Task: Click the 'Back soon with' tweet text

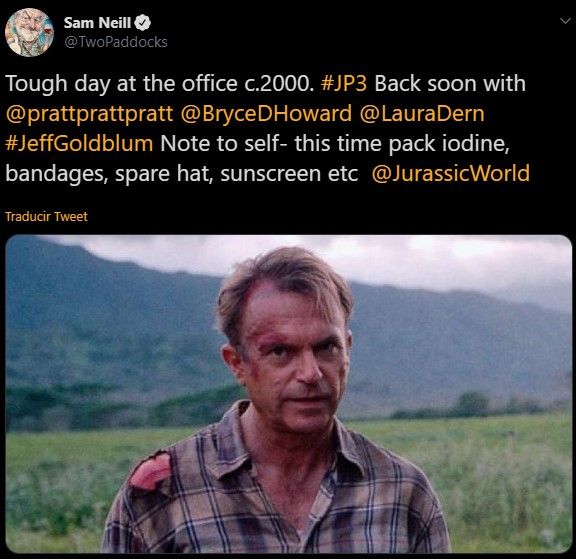Action: [450, 83]
